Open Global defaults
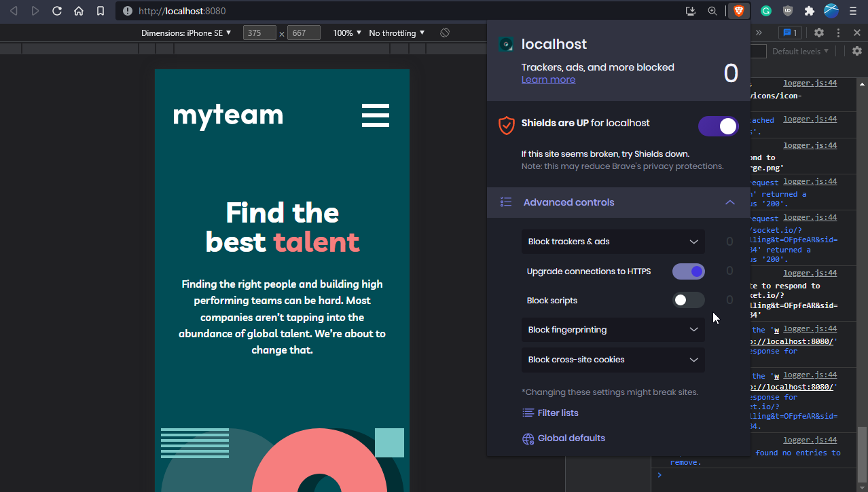Screen dimensions: 868x492 (563, 438)
